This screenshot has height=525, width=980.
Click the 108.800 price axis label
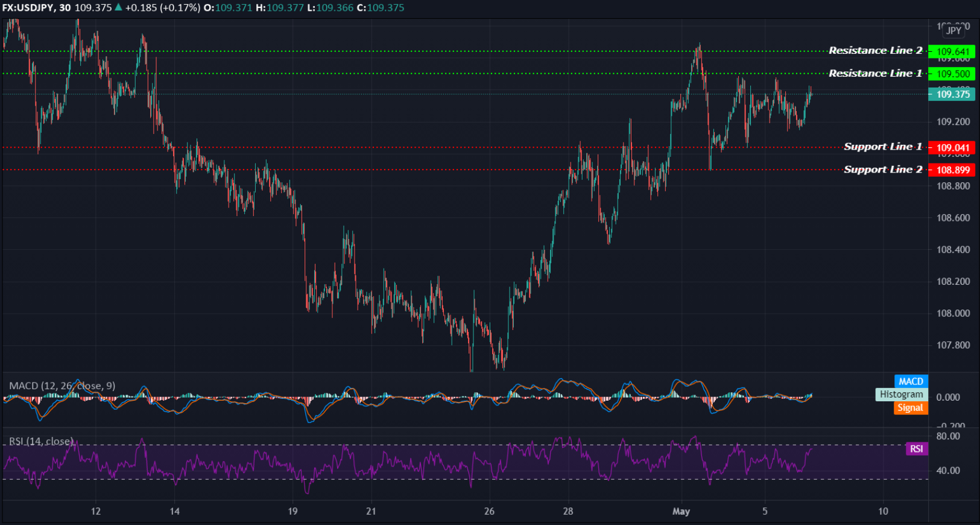[x=953, y=186]
